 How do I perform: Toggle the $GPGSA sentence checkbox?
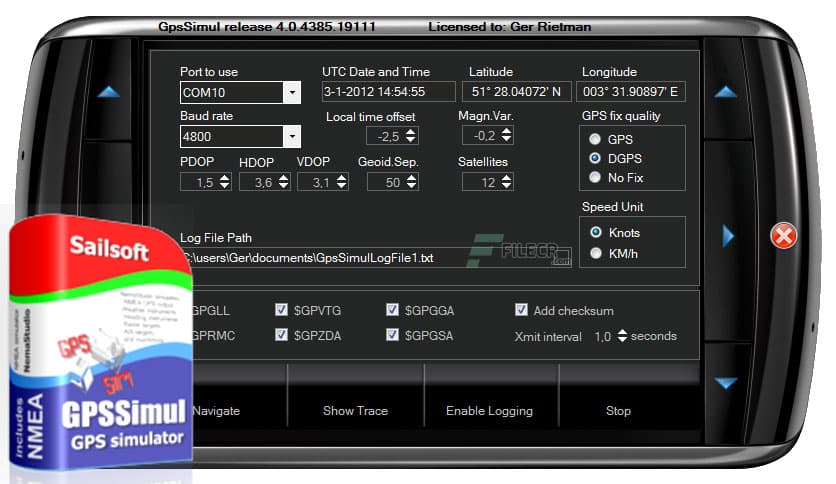pyautogui.click(x=392, y=335)
